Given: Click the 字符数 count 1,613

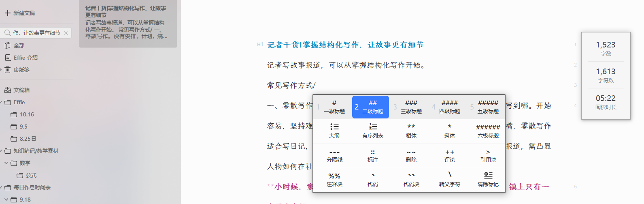Looking at the screenshot, I should (x=606, y=75).
